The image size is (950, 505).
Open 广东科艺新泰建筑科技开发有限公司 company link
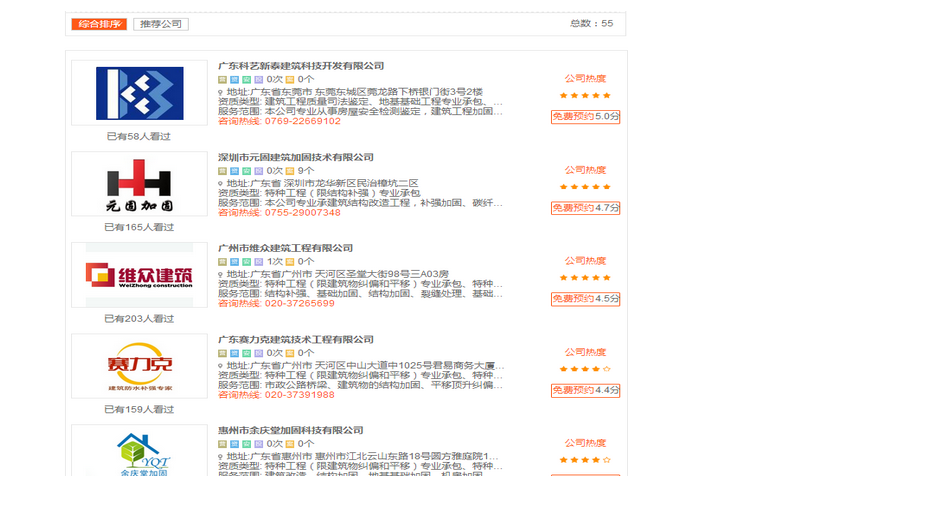coord(301,66)
